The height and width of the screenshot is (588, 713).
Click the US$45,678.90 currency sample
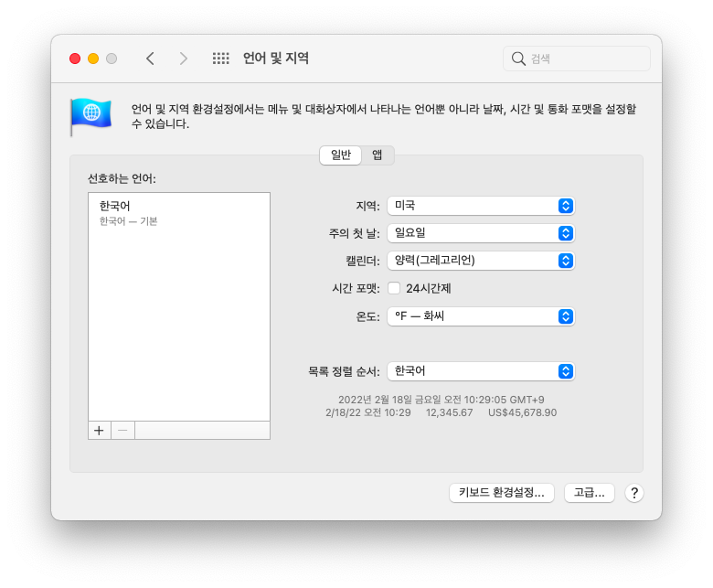(x=523, y=413)
